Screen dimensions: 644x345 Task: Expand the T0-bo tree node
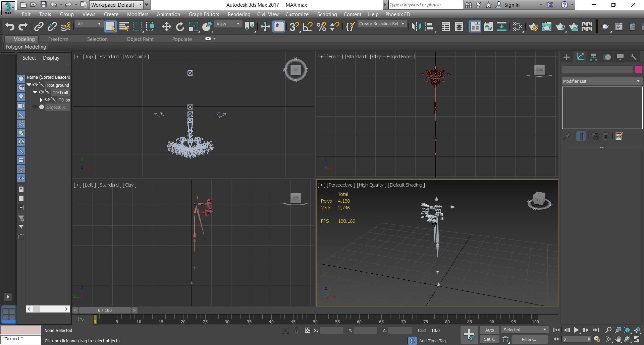pyautogui.click(x=41, y=100)
